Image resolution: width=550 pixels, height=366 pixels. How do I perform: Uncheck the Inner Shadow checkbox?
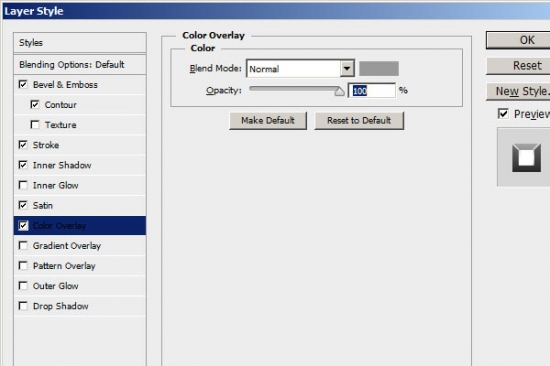tap(23, 165)
